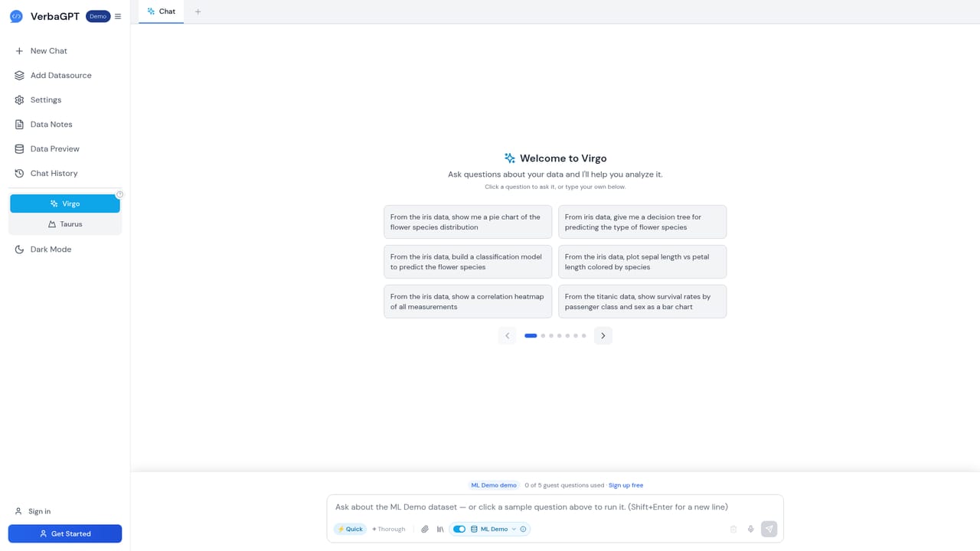Click the ML Demo demo badge
Image resolution: width=980 pixels, height=551 pixels.
point(494,485)
